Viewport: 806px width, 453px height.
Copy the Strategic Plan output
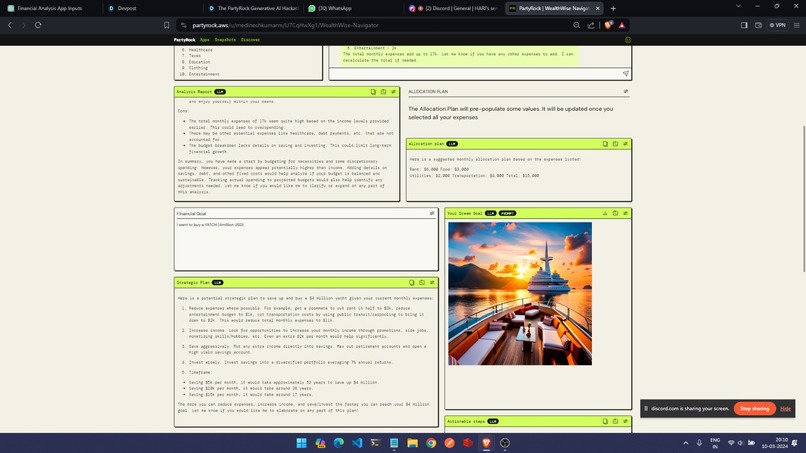click(x=412, y=283)
